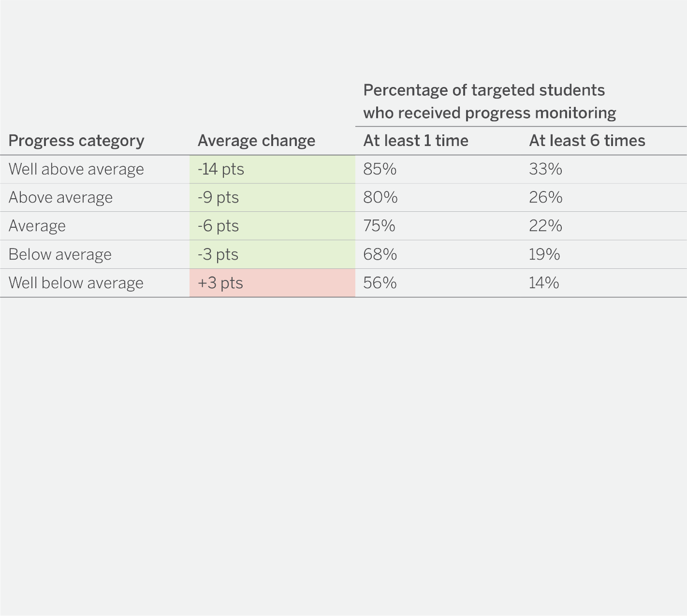This screenshot has height=616, width=687.
Task: Select the 80% value cell
Action: click(x=380, y=198)
